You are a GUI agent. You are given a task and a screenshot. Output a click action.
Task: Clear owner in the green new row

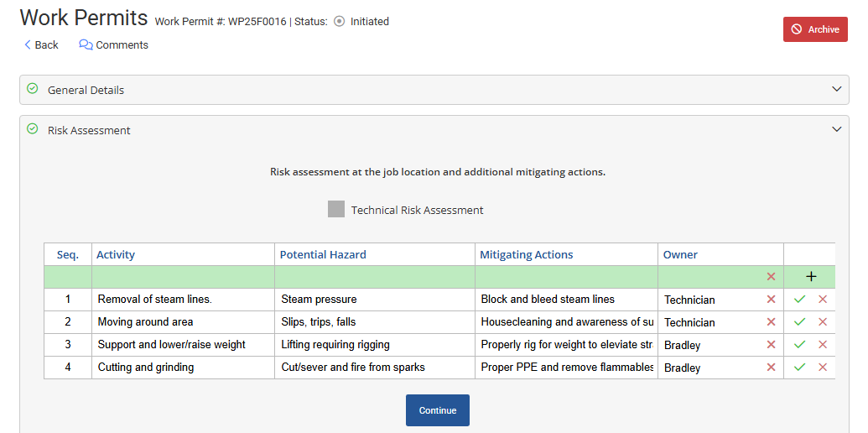point(771,277)
